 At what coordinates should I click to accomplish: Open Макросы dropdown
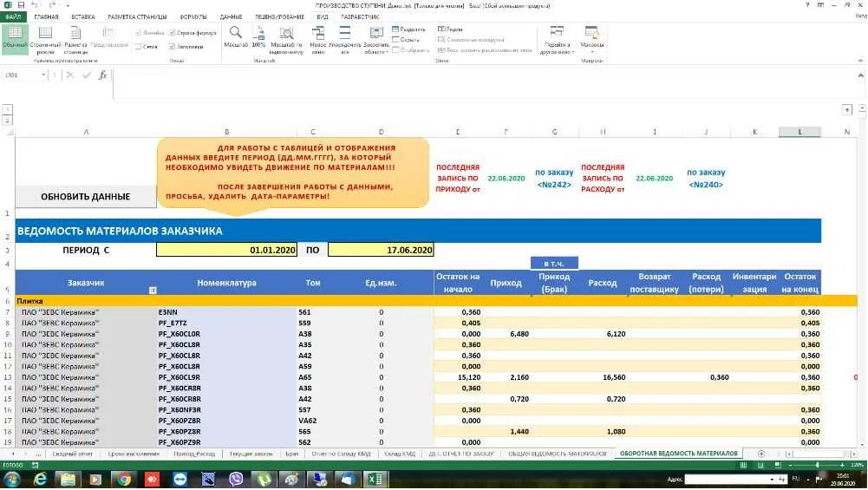(591, 39)
